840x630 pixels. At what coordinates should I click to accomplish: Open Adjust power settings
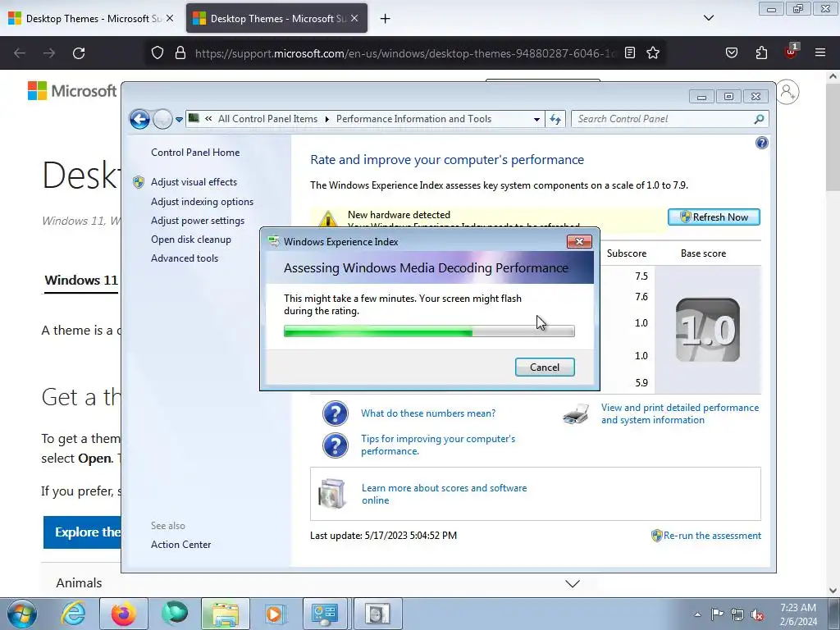coord(197,220)
